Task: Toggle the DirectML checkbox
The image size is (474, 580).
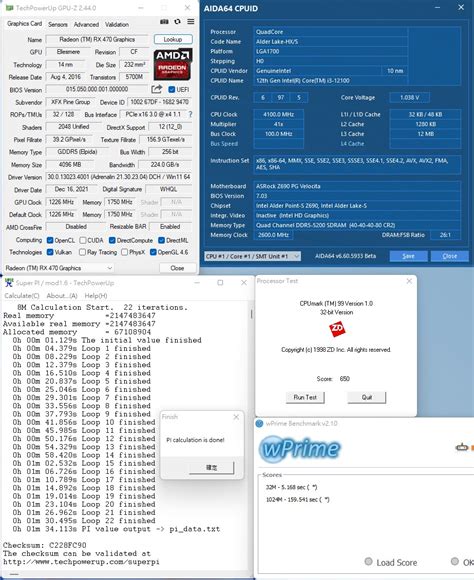Action: click(x=161, y=240)
